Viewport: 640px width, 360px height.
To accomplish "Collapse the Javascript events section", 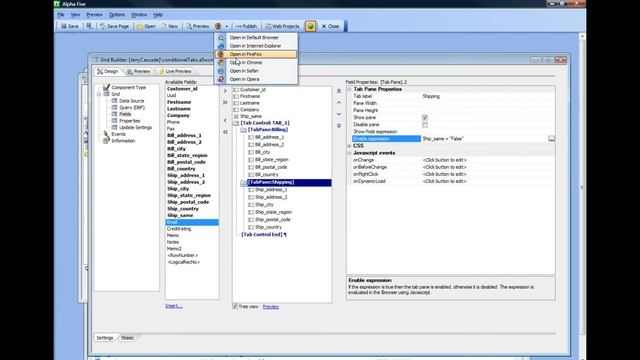I will point(350,153).
